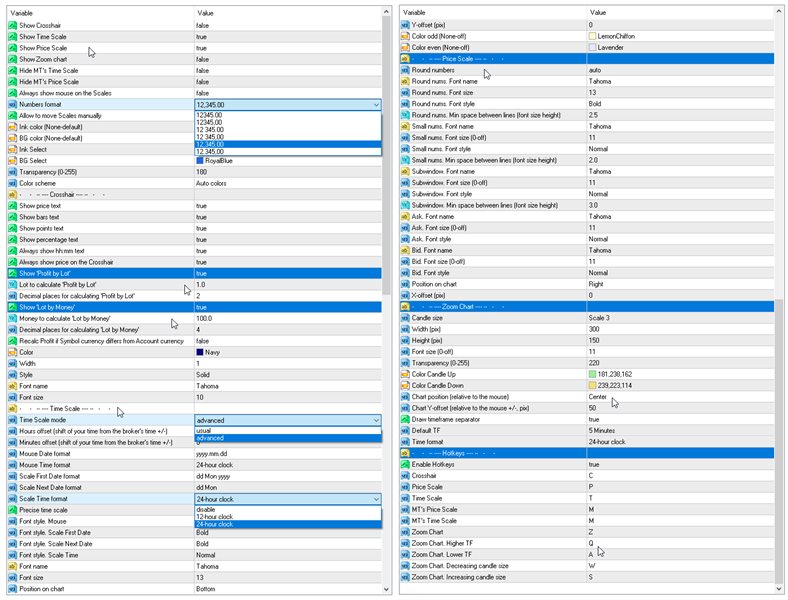Viewport: 788px width, 600px height.
Task: Click the icon beside Candle size
Action: [405, 318]
